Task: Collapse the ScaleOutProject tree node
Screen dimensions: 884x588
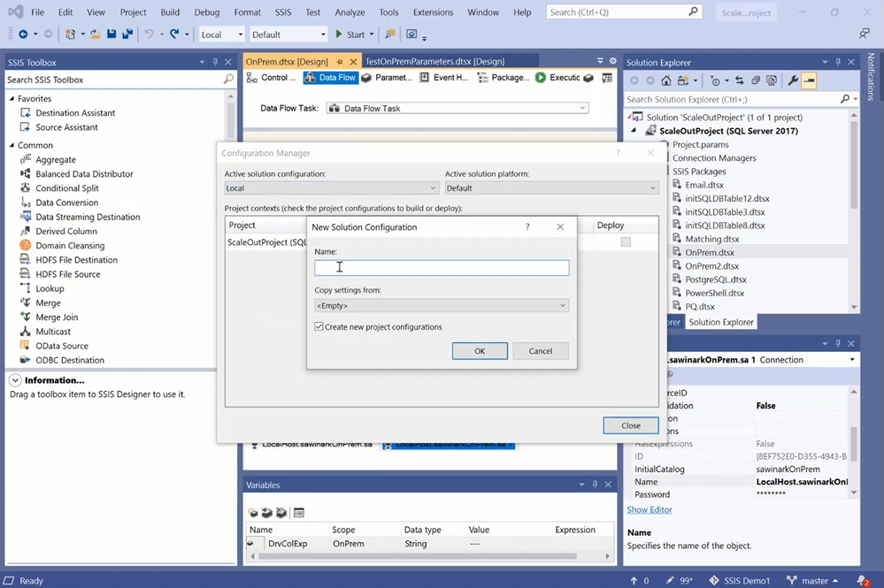Action: click(634, 131)
